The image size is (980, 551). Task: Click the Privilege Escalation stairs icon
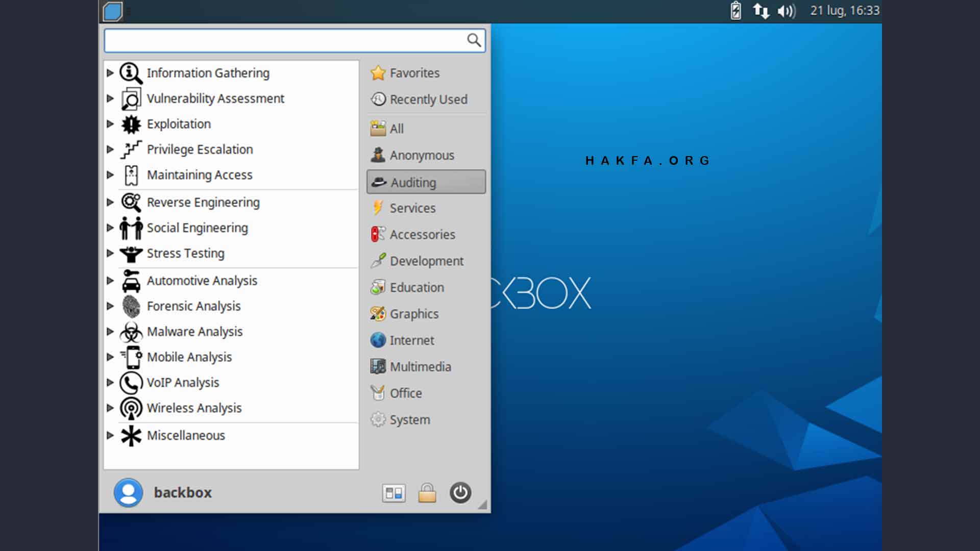[131, 149]
